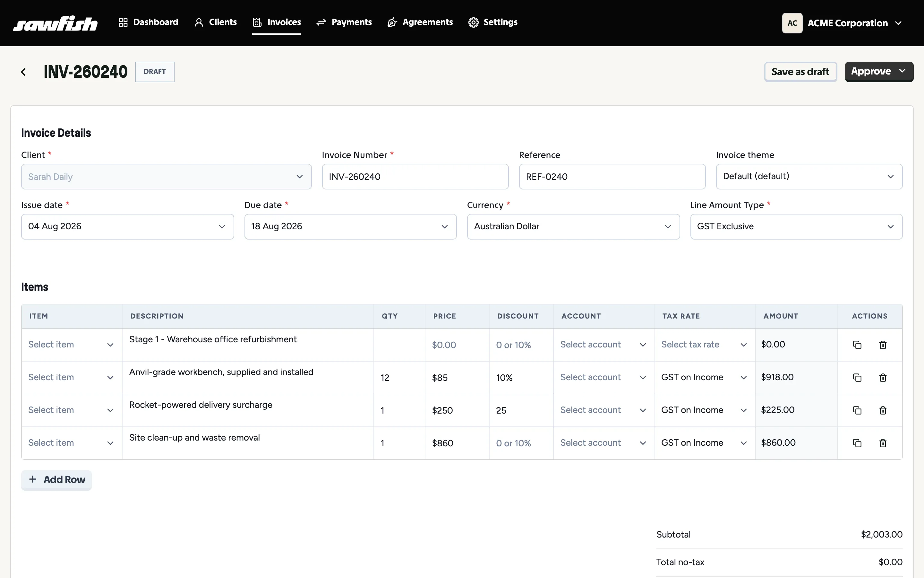Click the $860.00 amount
The height and width of the screenshot is (578, 924).
click(778, 443)
